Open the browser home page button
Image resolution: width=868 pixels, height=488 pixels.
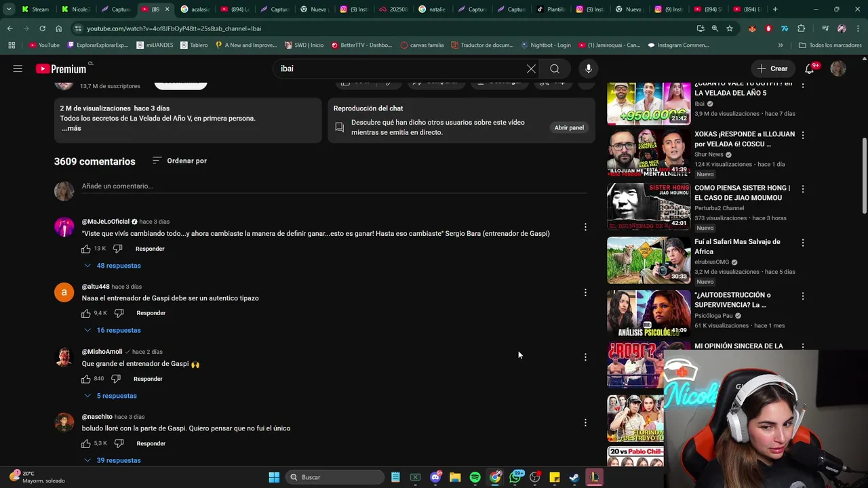(58, 28)
